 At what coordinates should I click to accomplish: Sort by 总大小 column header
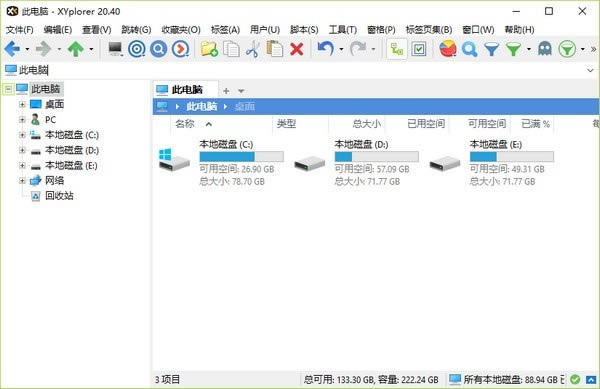pyautogui.click(x=366, y=124)
